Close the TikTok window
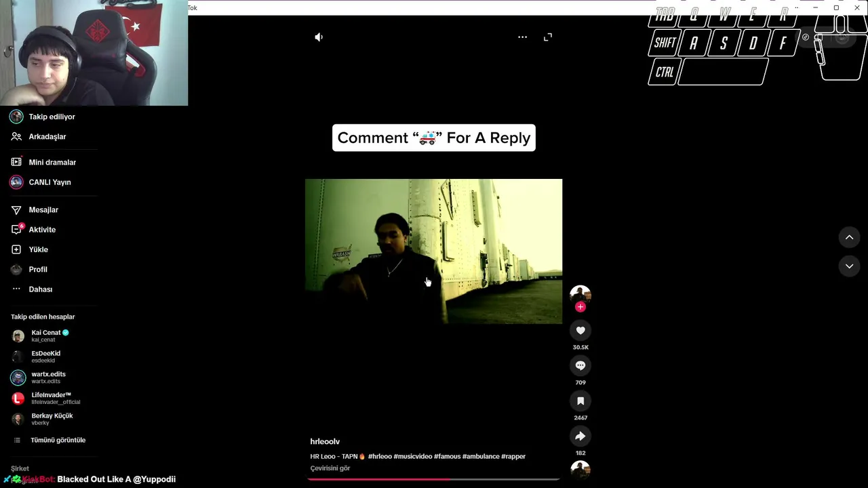 click(857, 7)
